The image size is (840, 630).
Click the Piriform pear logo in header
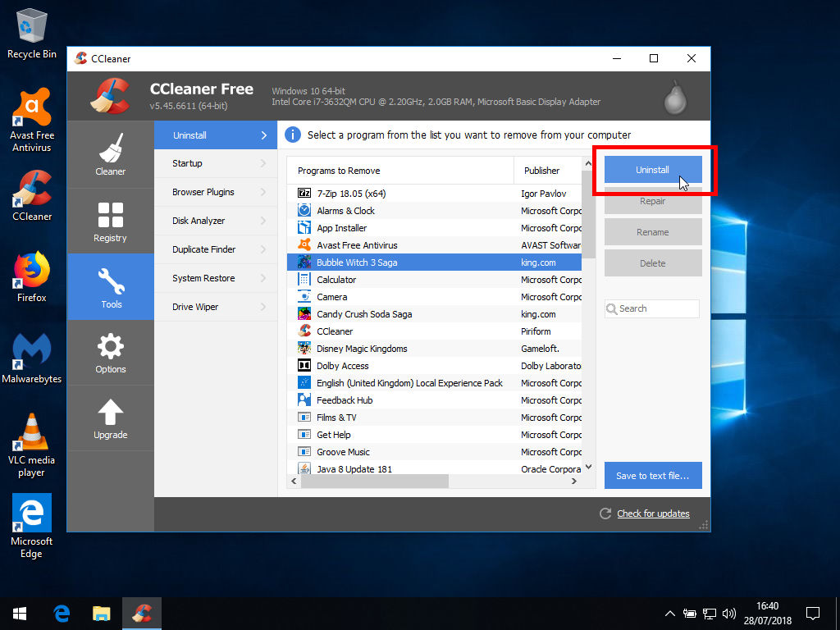click(674, 98)
